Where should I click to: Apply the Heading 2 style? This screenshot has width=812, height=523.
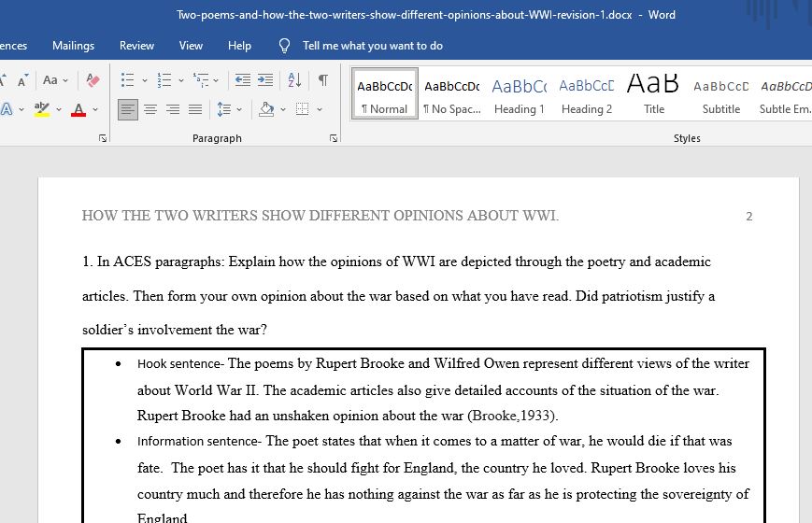[587, 93]
